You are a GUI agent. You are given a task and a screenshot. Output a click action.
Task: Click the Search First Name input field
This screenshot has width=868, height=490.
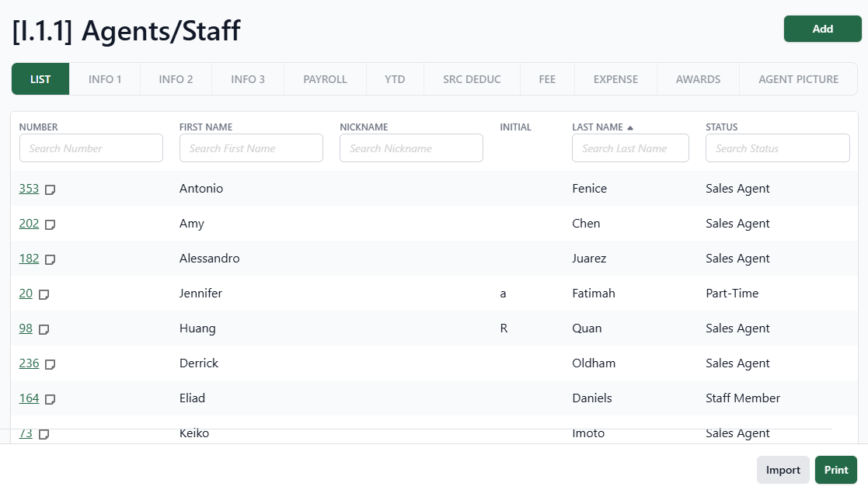click(251, 148)
